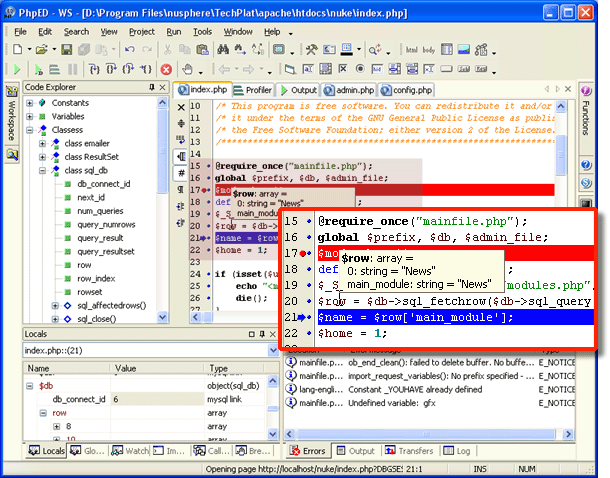Select db_connect_id in Code Explorer

[x=104, y=184]
